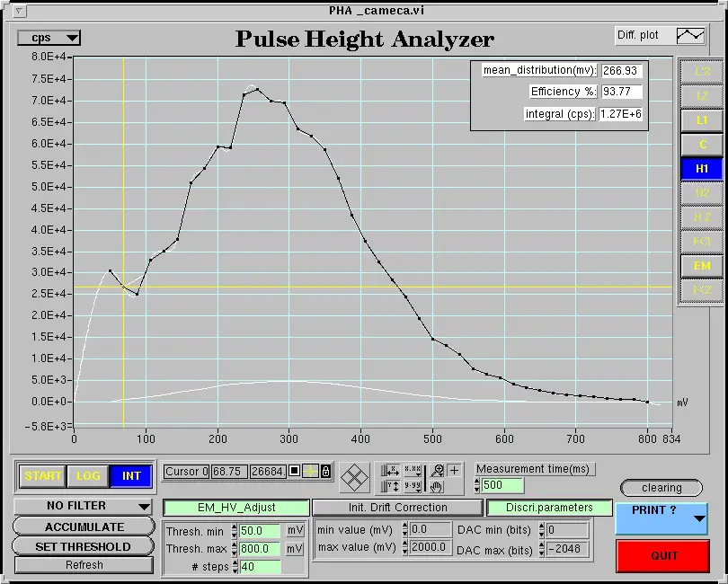Select the C detector button
The image size is (728, 584).
click(702, 145)
